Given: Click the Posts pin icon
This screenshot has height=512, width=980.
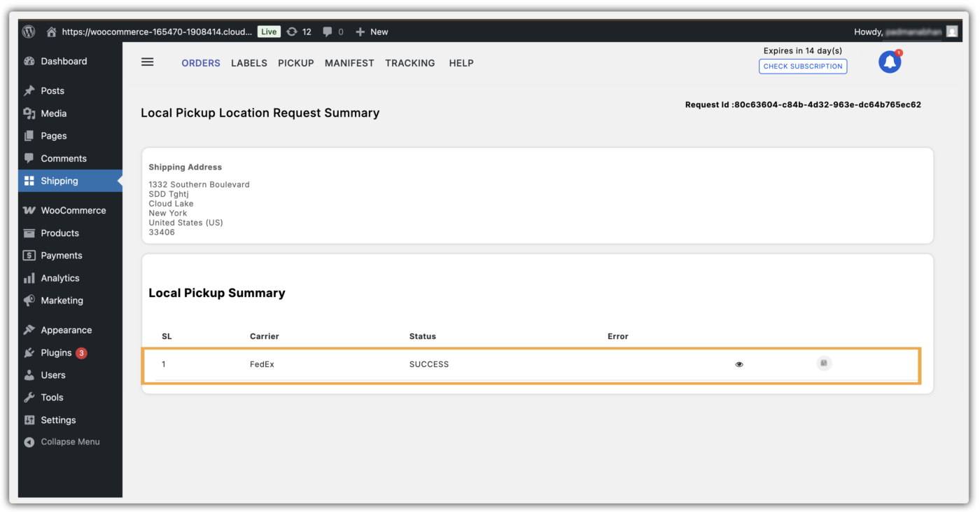Looking at the screenshot, I should [x=29, y=90].
